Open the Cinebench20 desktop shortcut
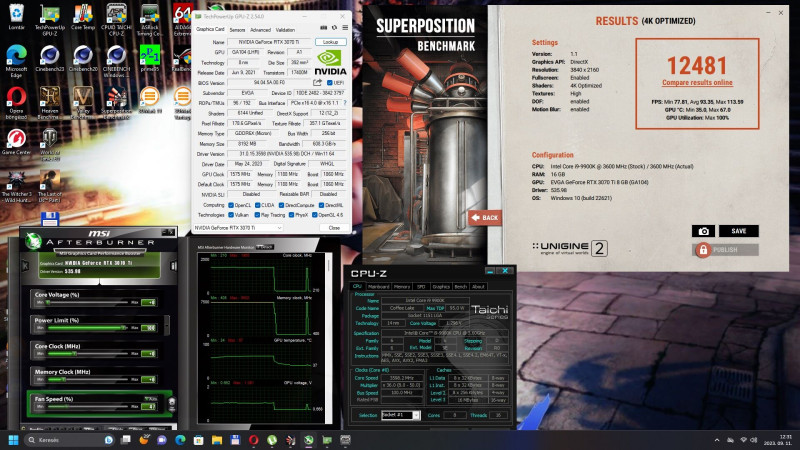The width and height of the screenshot is (800, 450). 83,58
